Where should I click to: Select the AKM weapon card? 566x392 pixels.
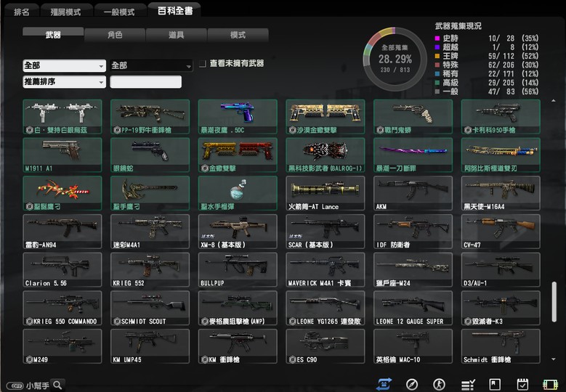point(413,192)
